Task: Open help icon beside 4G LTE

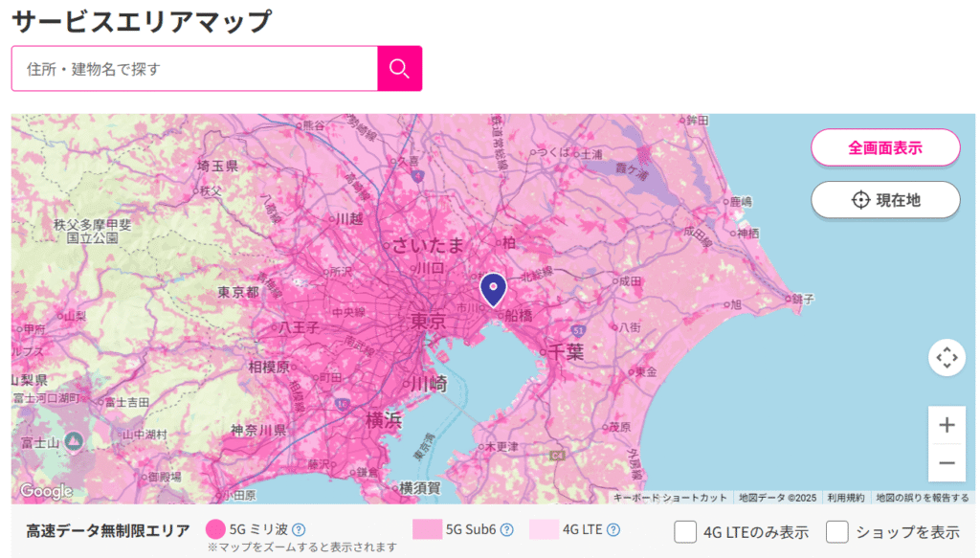Action: [613, 530]
